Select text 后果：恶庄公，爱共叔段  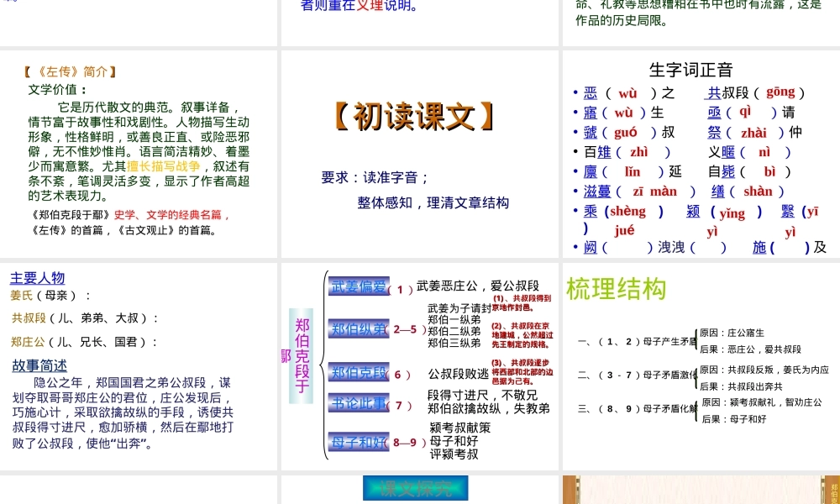750,349
